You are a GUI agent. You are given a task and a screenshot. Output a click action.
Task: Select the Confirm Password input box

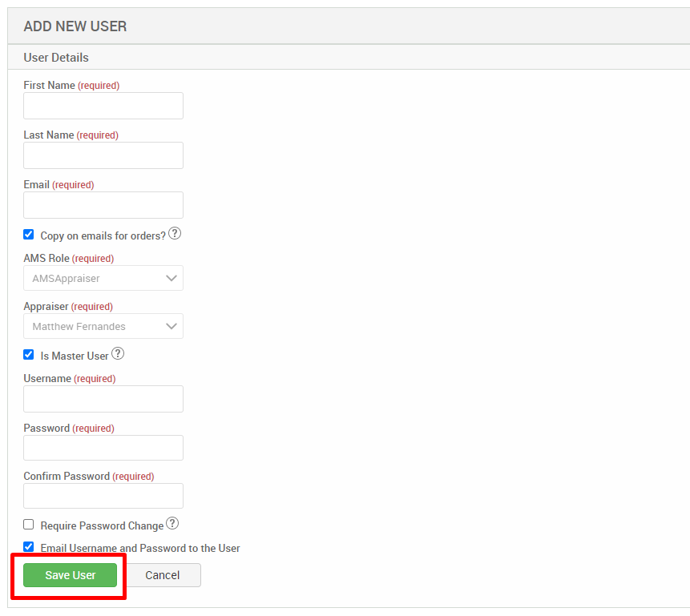click(x=103, y=496)
